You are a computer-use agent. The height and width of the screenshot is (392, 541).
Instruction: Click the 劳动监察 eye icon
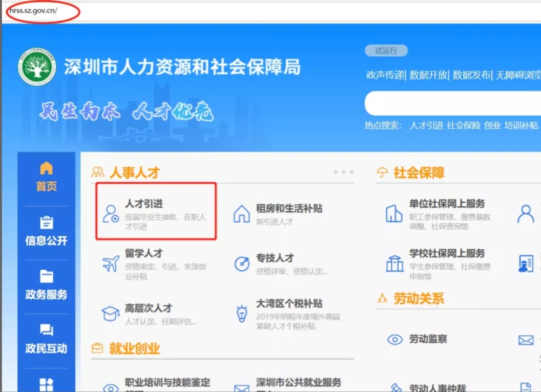coord(395,340)
